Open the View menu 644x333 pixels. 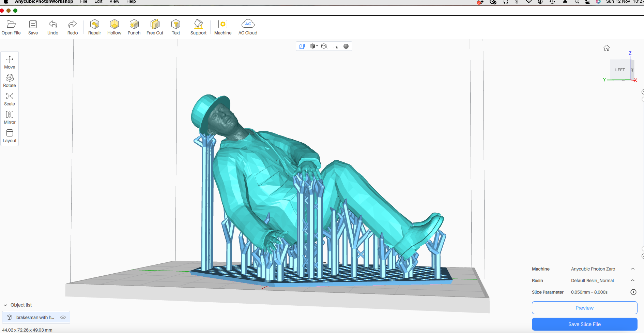114,2
